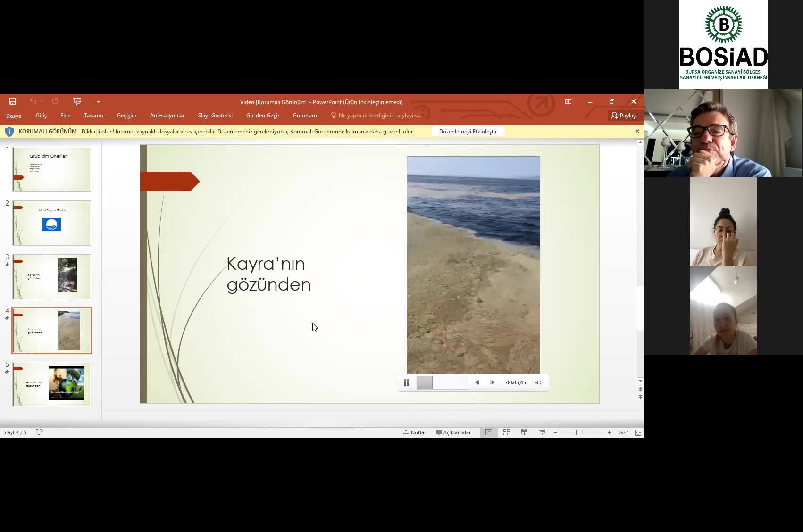Click the Save icon in title bar

pyautogui.click(x=13, y=101)
